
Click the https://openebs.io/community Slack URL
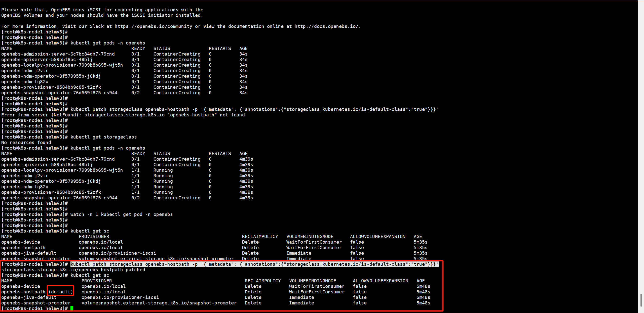(x=153, y=26)
